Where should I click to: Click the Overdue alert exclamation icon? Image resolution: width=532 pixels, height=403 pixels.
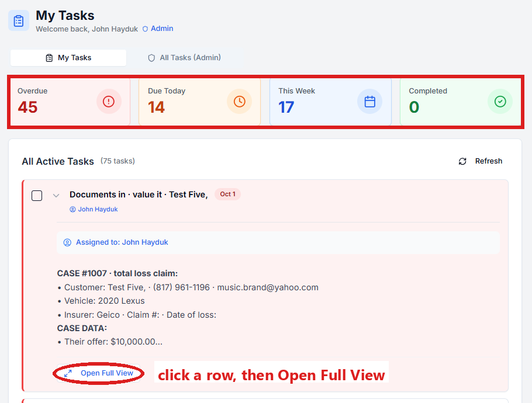point(109,102)
